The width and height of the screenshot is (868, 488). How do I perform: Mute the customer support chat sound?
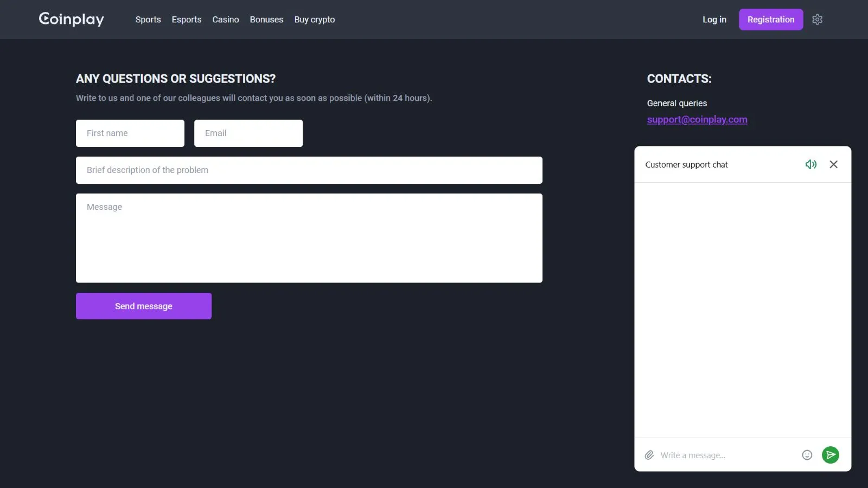click(x=810, y=164)
